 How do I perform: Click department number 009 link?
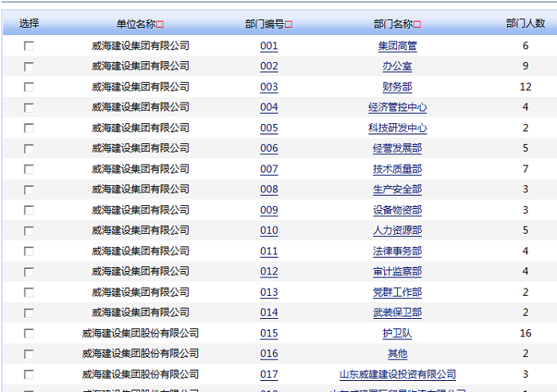269,210
